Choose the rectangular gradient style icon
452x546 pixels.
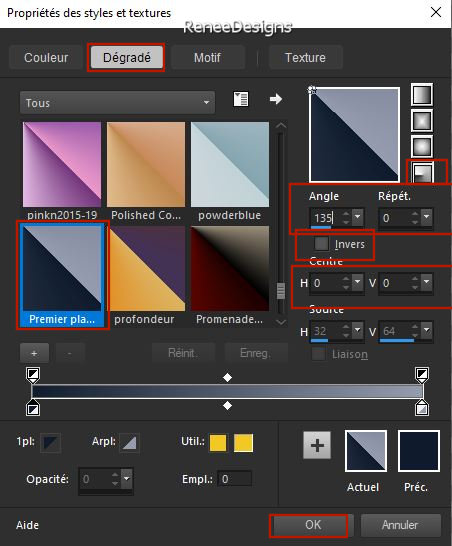tap(422, 121)
